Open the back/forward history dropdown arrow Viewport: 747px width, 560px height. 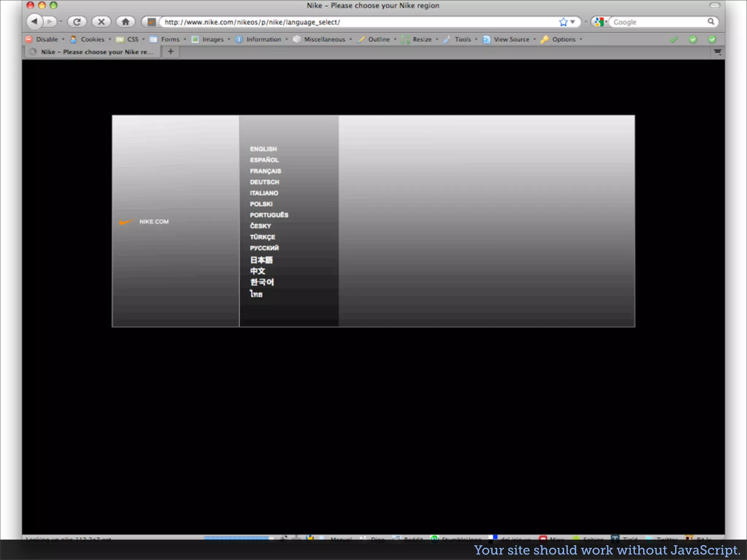tap(61, 22)
